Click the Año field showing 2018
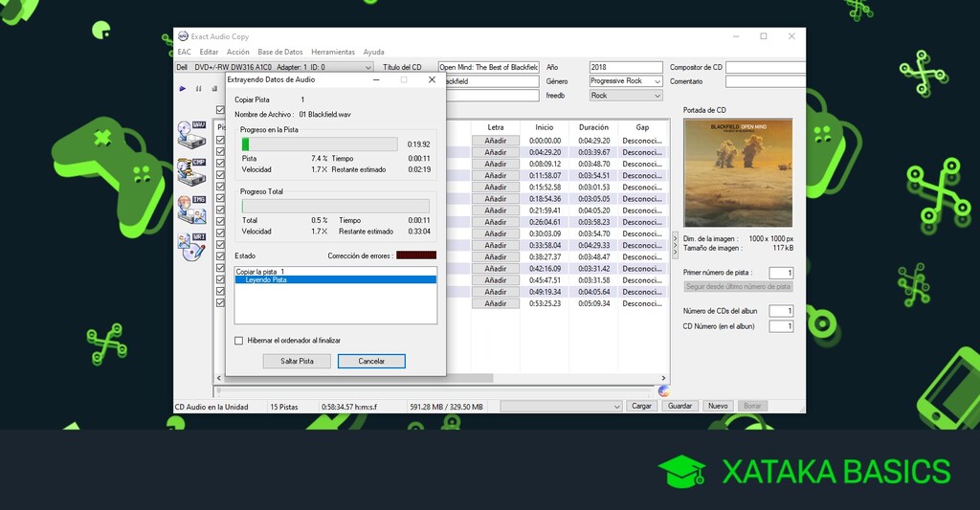This screenshot has height=510, width=980. click(x=625, y=68)
